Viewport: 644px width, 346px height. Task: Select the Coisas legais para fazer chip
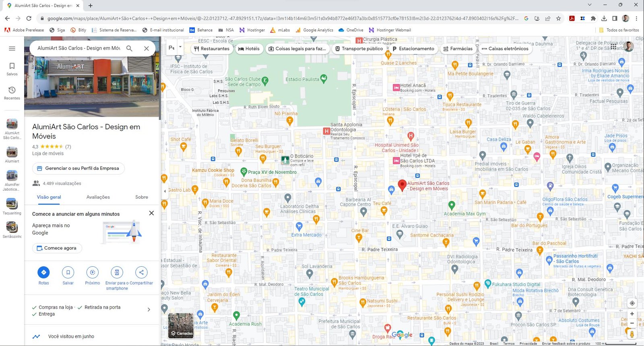pyautogui.click(x=297, y=49)
